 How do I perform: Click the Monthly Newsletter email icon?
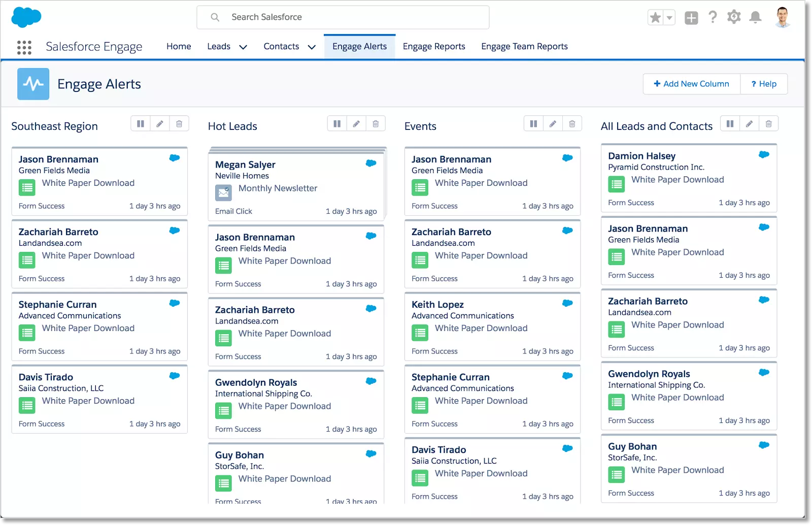pos(223,193)
